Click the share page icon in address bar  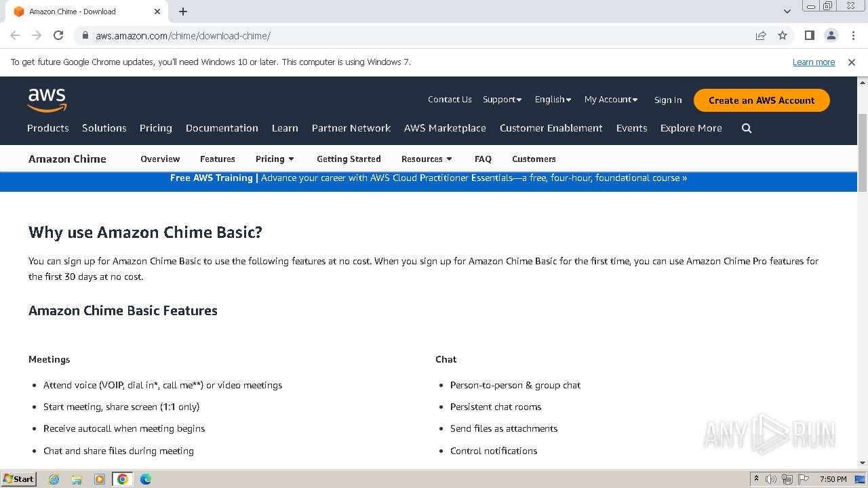pos(761,36)
